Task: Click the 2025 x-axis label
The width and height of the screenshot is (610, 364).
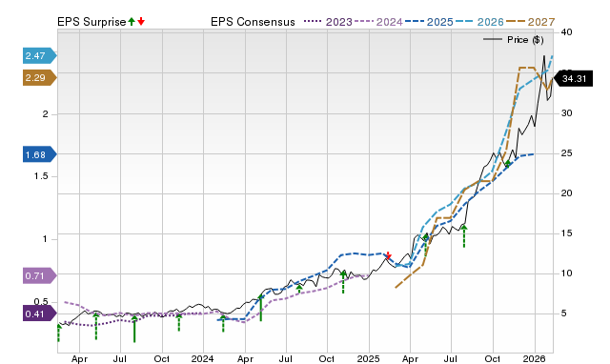Action: pos(368,358)
